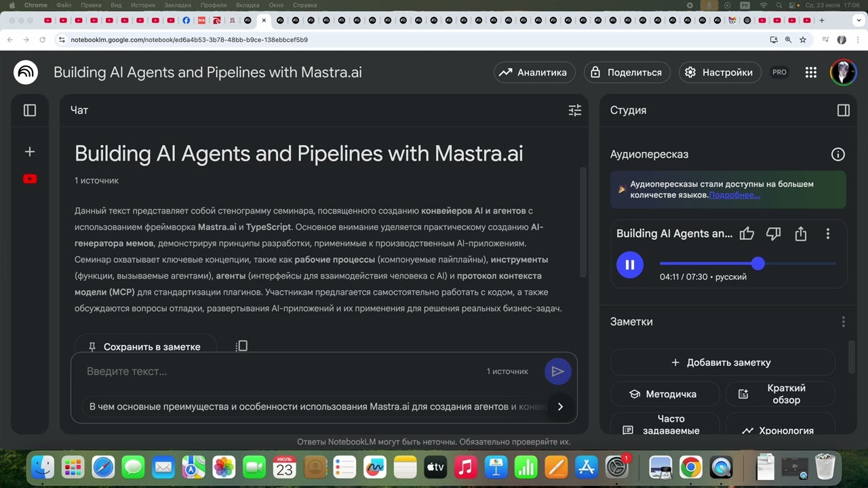The height and width of the screenshot is (488, 868).
Task: Send the chat message arrow button
Action: (558, 371)
